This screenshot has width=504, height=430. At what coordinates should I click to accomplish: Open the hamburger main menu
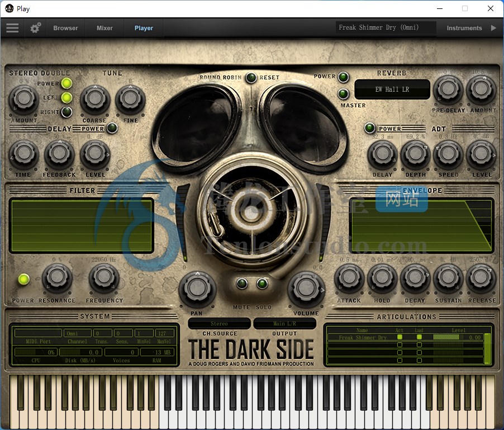[12, 28]
